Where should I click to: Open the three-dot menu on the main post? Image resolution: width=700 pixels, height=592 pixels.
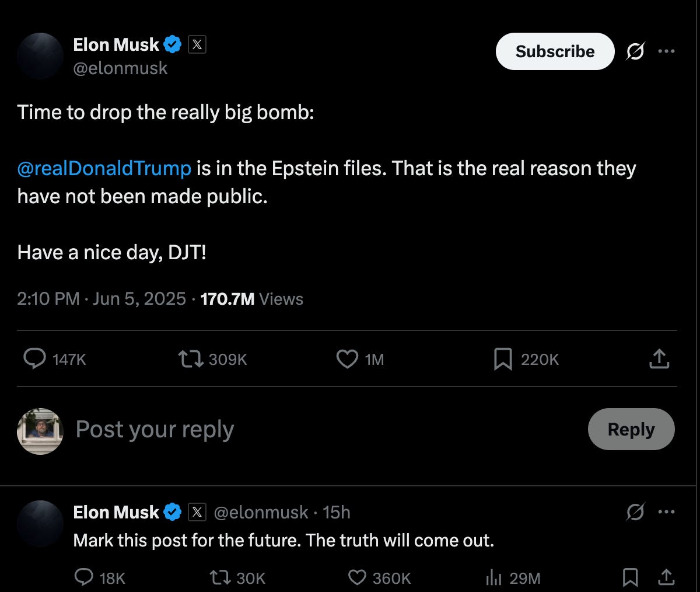tap(666, 51)
